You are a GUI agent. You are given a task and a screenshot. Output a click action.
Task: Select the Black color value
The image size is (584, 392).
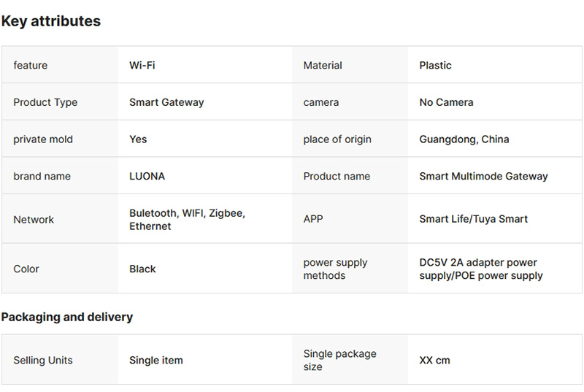142,269
